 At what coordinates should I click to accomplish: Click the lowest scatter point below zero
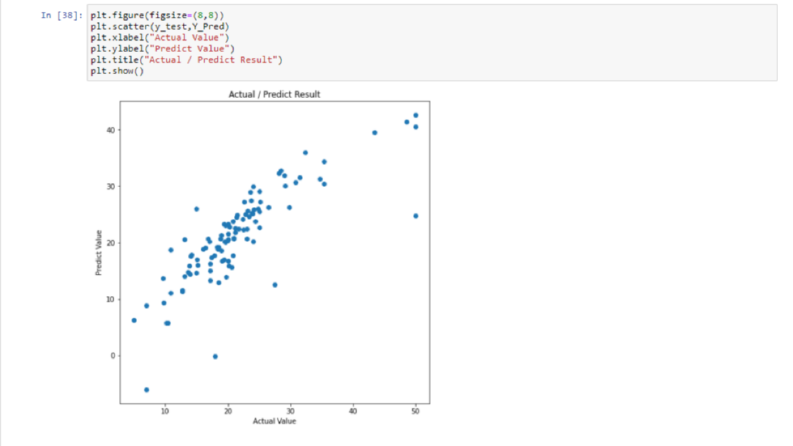point(147,390)
